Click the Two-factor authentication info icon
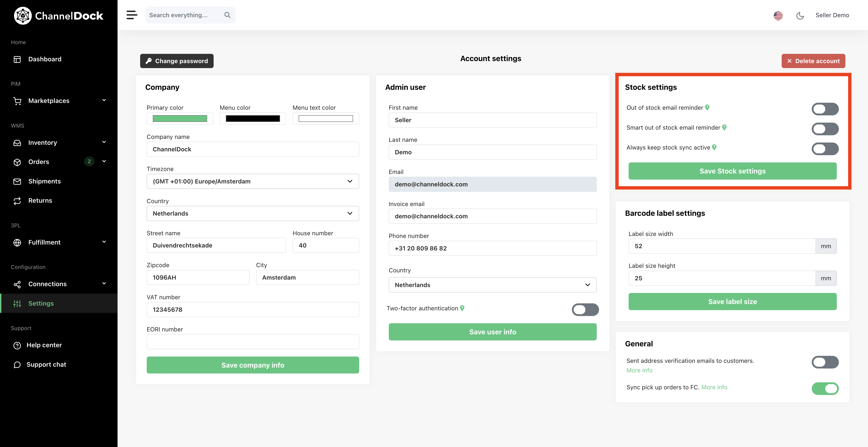Screen dimensions: 868x447 pos(462,308)
